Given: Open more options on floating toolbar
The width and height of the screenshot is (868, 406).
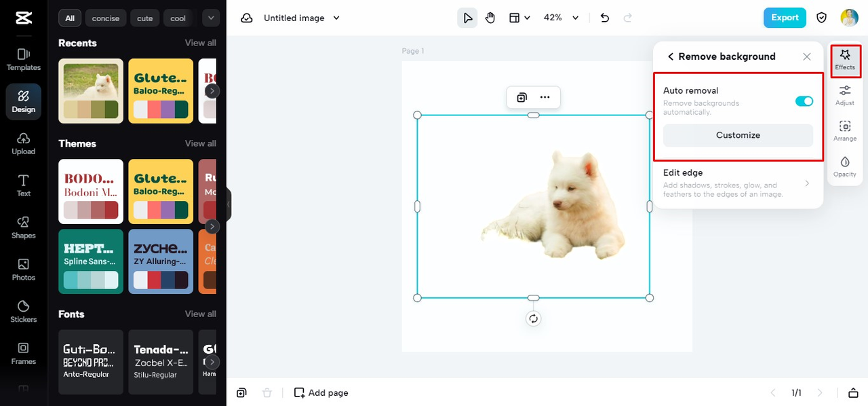Looking at the screenshot, I should [545, 97].
